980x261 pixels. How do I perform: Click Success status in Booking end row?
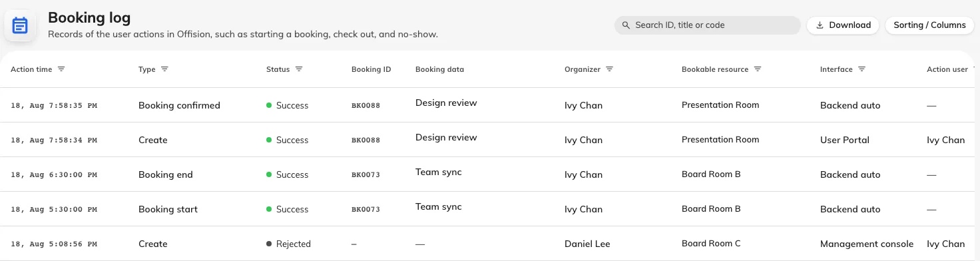pyautogui.click(x=288, y=174)
